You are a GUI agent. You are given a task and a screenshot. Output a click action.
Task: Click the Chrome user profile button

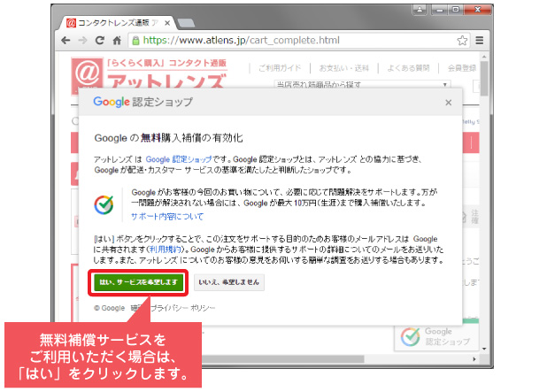point(420,10)
